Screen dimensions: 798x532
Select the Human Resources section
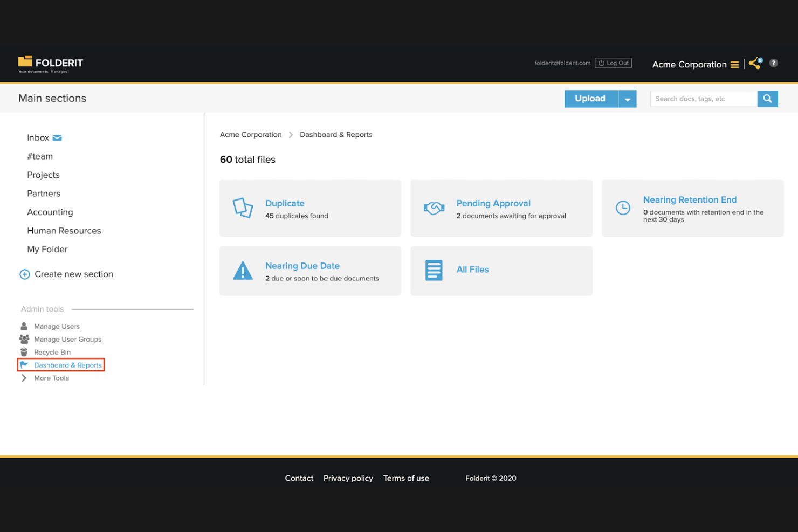tap(64, 230)
